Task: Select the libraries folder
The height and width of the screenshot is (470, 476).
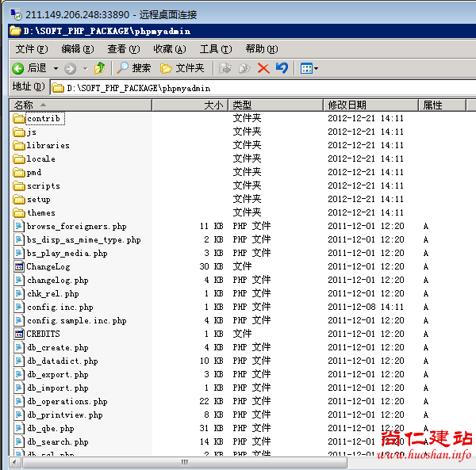Action: pyautogui.click(x=48, y=145)
